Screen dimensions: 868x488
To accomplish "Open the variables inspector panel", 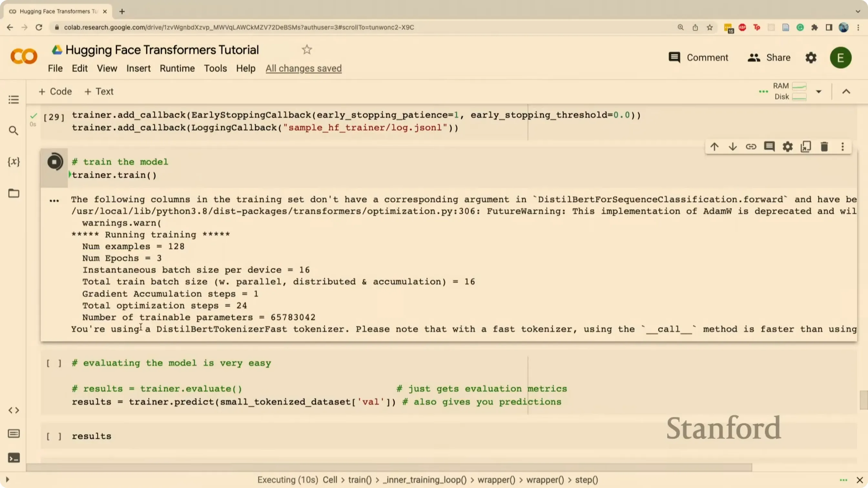I will [x=14, y=162].
